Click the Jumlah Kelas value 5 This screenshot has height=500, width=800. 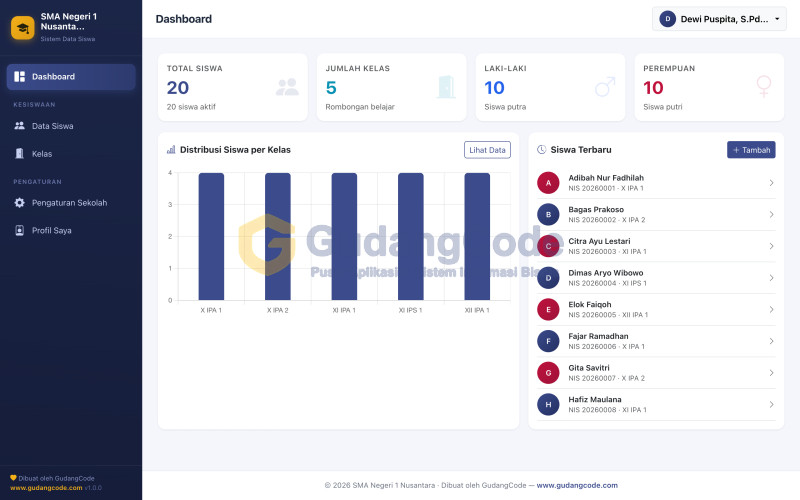(331, 88)
